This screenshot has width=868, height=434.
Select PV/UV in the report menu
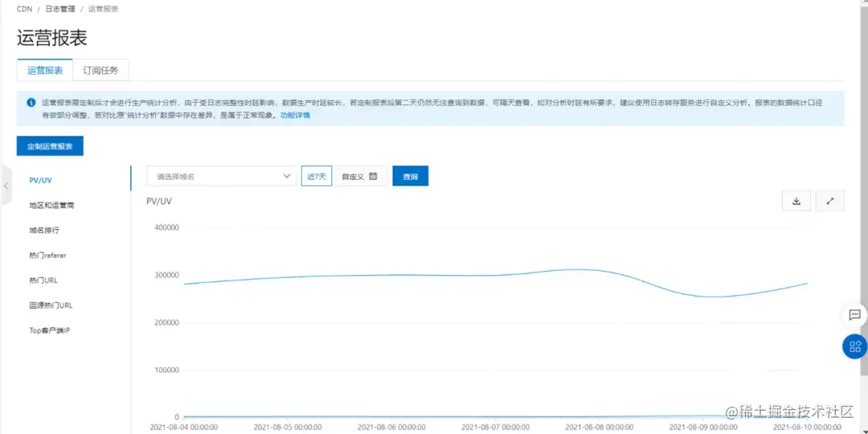(41, 180)
